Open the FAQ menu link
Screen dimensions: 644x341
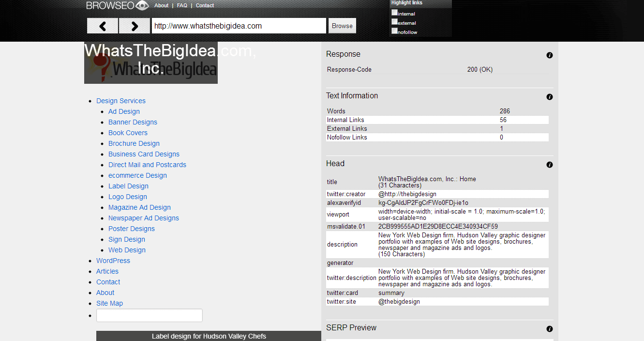(x=182, y=6)
